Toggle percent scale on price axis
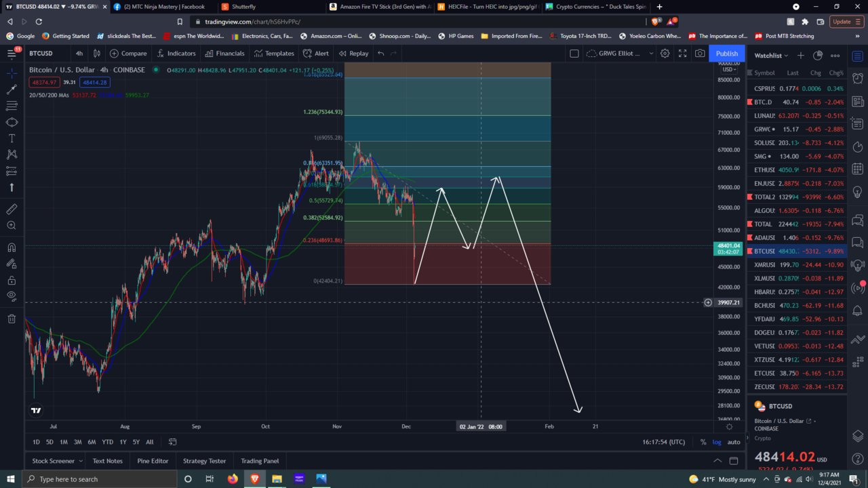868x488 pixels. click(x=703, y=442)
